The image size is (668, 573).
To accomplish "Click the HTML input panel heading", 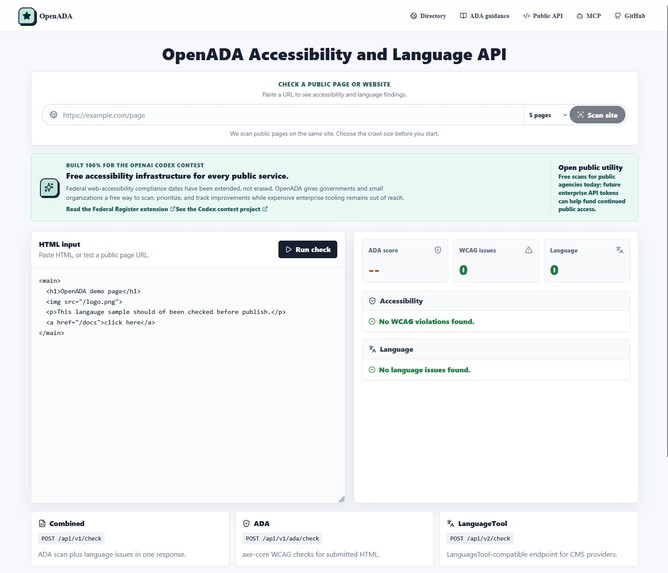I will [x=59, y=245].
